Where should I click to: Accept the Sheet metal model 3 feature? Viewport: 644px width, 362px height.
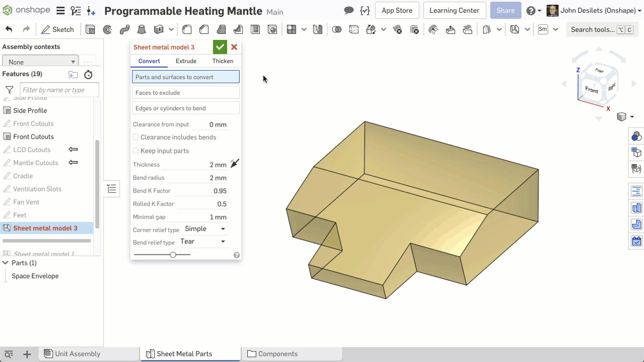(x=220, y=47)
